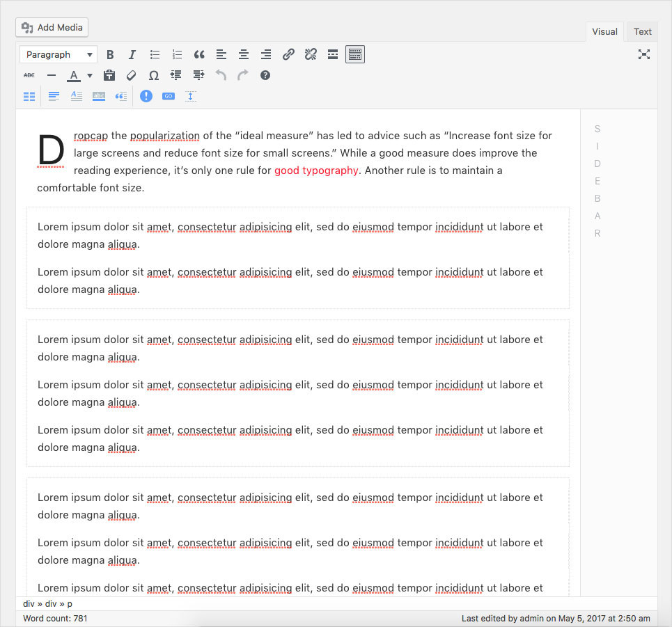Click the drop cap letter D
The width and height of the screenshot is (672, 627).
(x=50, y=151)
